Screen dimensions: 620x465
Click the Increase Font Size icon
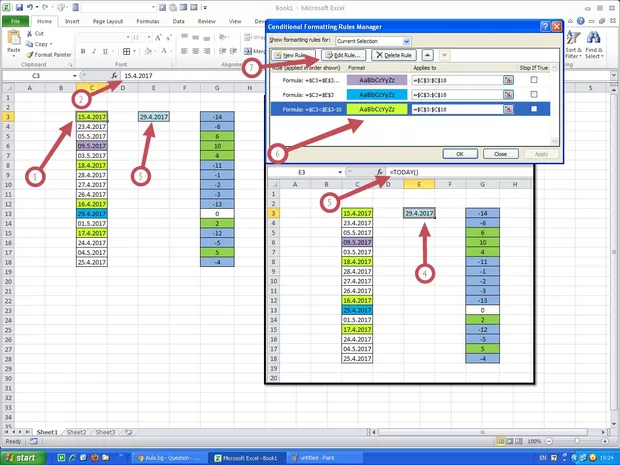(x=158, y=38)
